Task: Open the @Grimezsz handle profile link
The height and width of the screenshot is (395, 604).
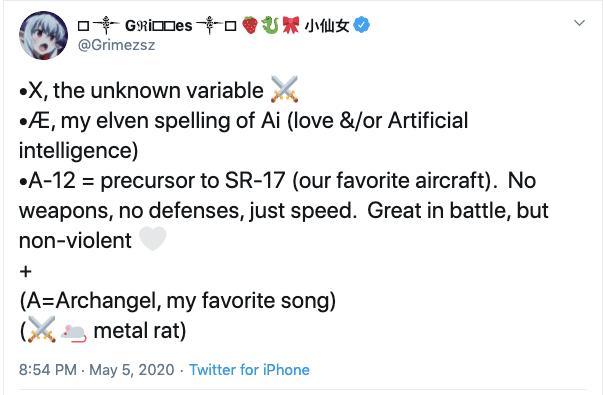Action: point(116,45)
